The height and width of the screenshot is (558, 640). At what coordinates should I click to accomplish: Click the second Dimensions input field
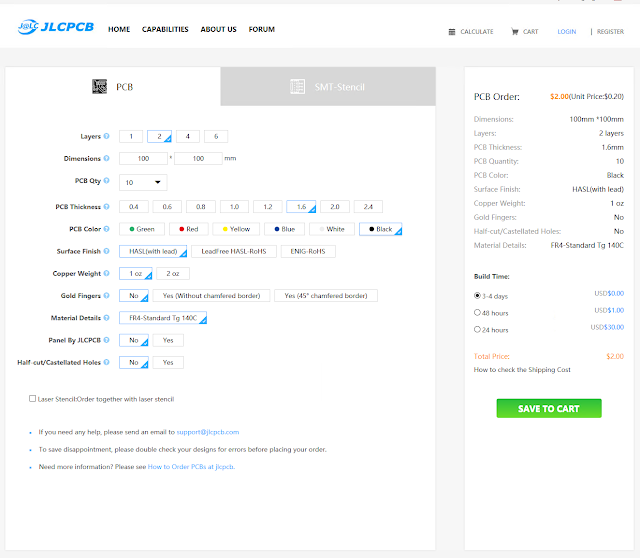coord(198,158)
